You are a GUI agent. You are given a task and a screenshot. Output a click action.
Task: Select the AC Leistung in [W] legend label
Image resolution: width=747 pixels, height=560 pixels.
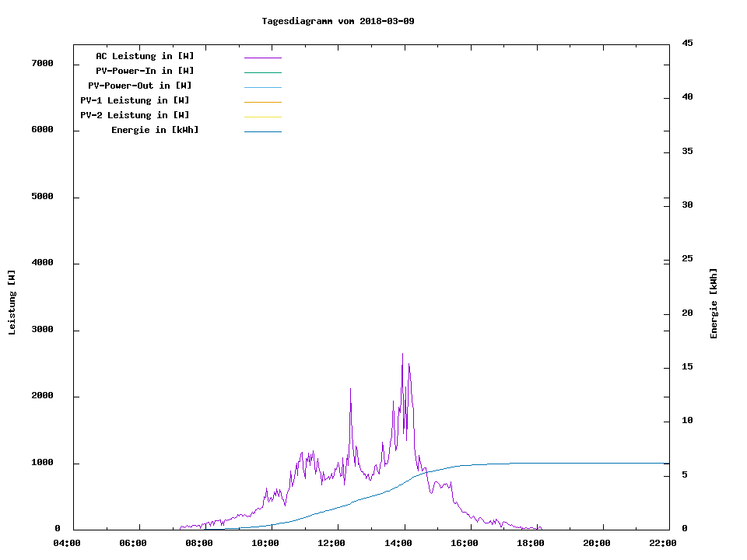click(x=145, y=56)
